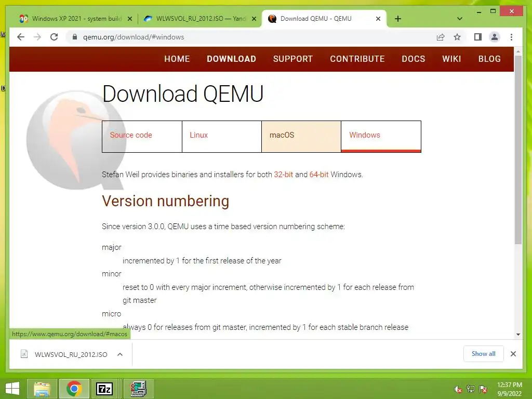Expand the download item options chevron
Viewport: 532px width, 399px height.
pos(120,354)
